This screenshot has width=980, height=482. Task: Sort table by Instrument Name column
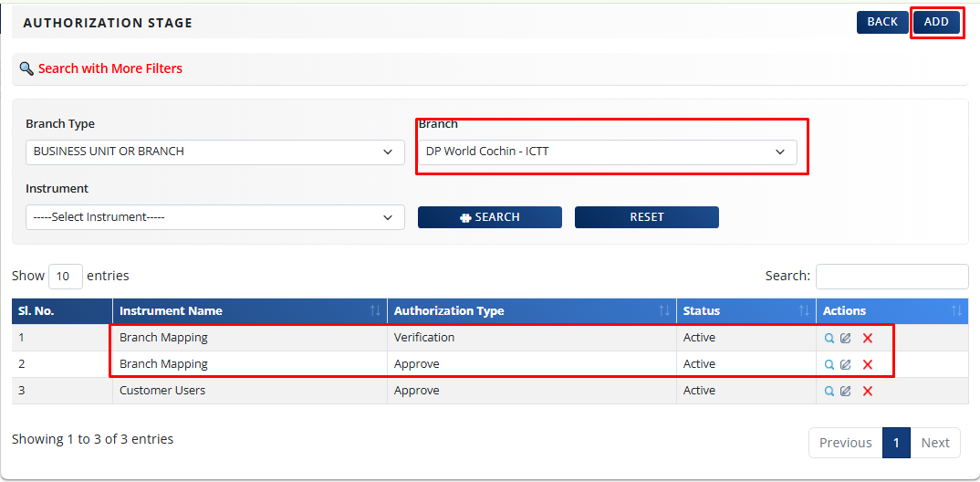249,311
